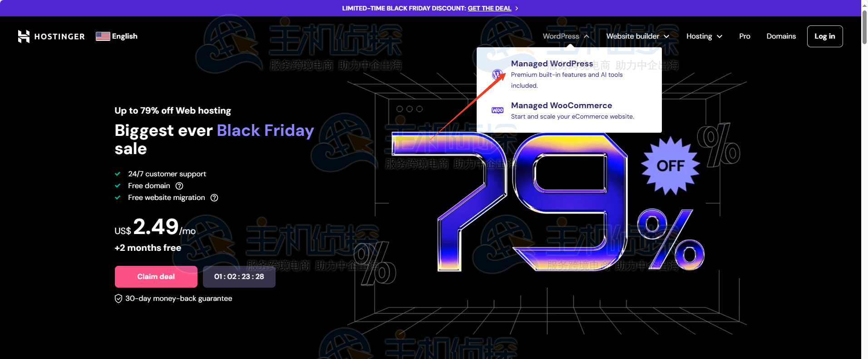Click the OFF starburst badge
This screenshot has width=868, height=359.
pyautogui.click(x=670, y=166)
